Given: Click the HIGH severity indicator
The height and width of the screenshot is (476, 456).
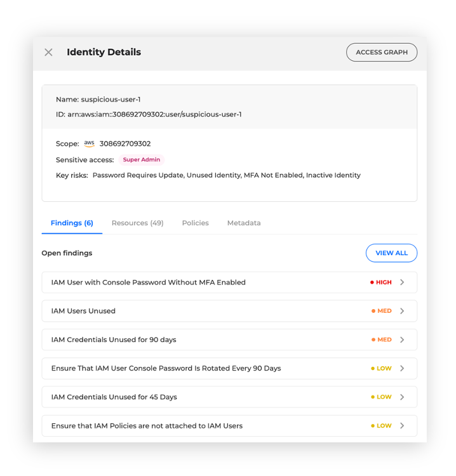Looking at the screenshot, I should 381,282.
